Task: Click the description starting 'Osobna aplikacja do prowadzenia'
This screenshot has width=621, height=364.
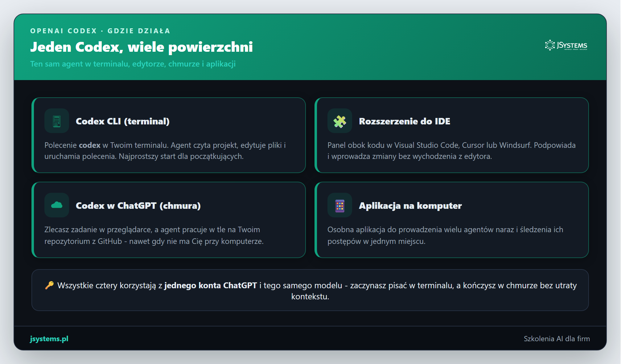Action: tap(445, 235)
